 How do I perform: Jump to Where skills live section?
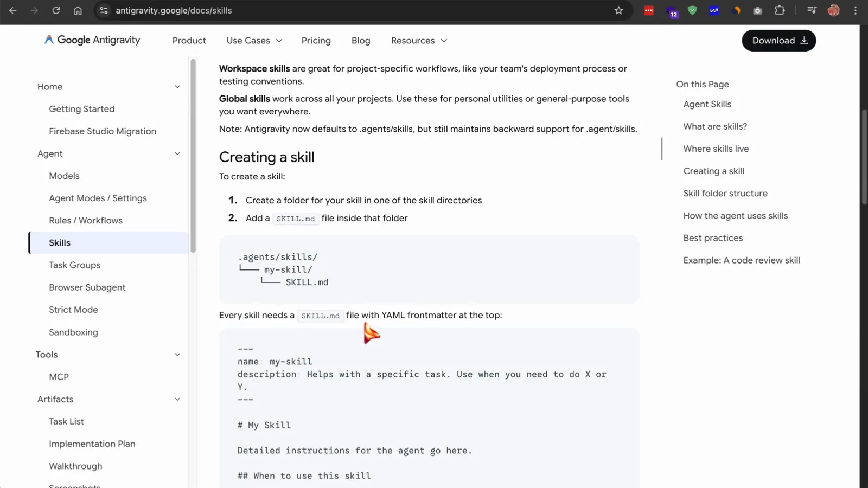pos(716,149)
